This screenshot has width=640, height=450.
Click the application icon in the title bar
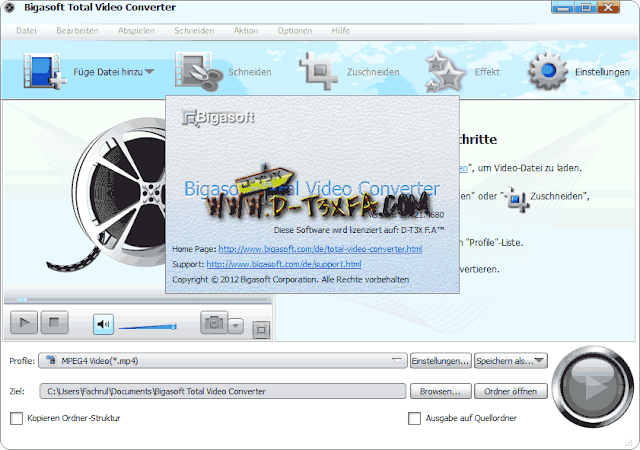[x=9, y=7]
